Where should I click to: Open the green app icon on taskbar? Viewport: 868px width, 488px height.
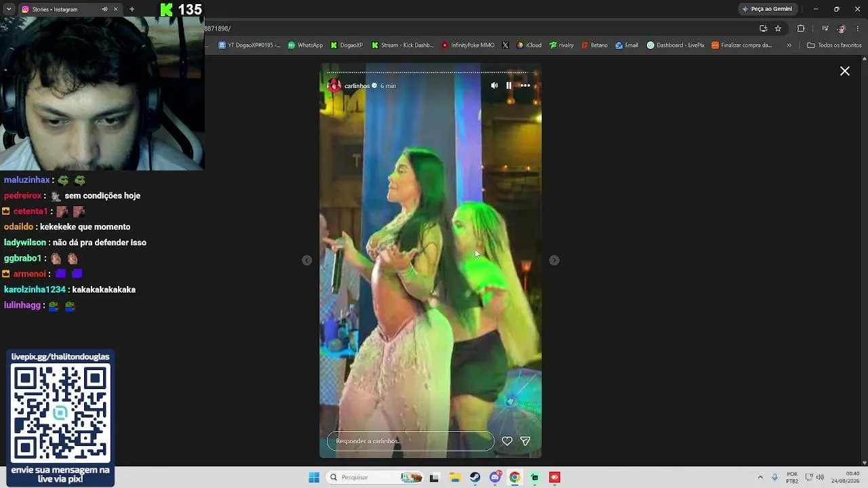coord(535,477)
